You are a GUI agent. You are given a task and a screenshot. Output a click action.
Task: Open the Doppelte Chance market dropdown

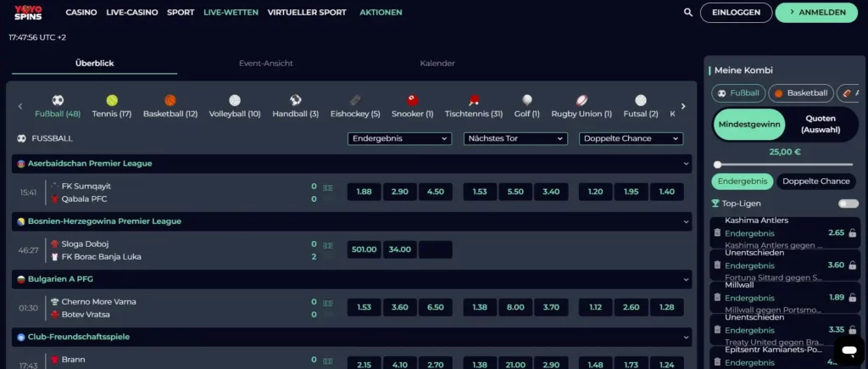631,138
